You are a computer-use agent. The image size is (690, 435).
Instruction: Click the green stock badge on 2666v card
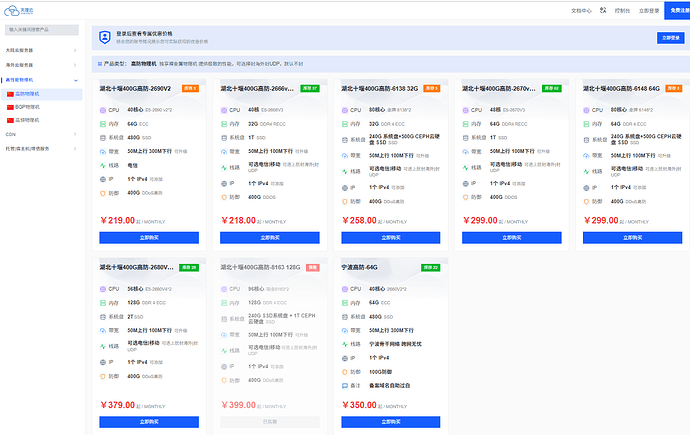click(310, 88)
